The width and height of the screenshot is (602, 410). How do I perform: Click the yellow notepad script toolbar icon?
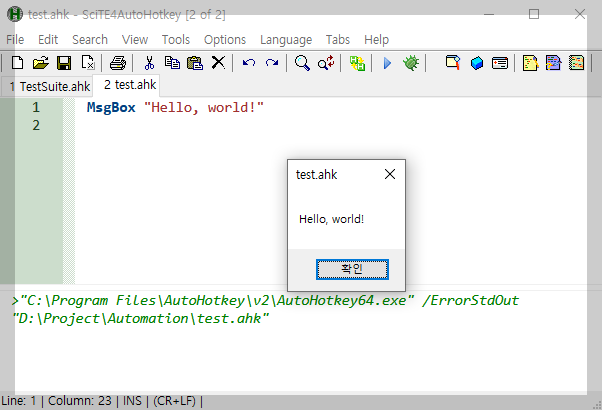(530, 63)
